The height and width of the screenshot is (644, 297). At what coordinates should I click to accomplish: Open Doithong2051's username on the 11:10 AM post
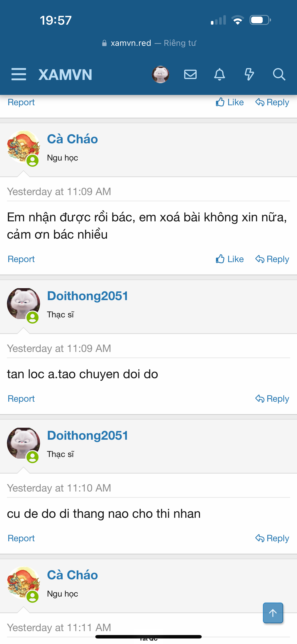pyautogui.click(x=87, y=436)
